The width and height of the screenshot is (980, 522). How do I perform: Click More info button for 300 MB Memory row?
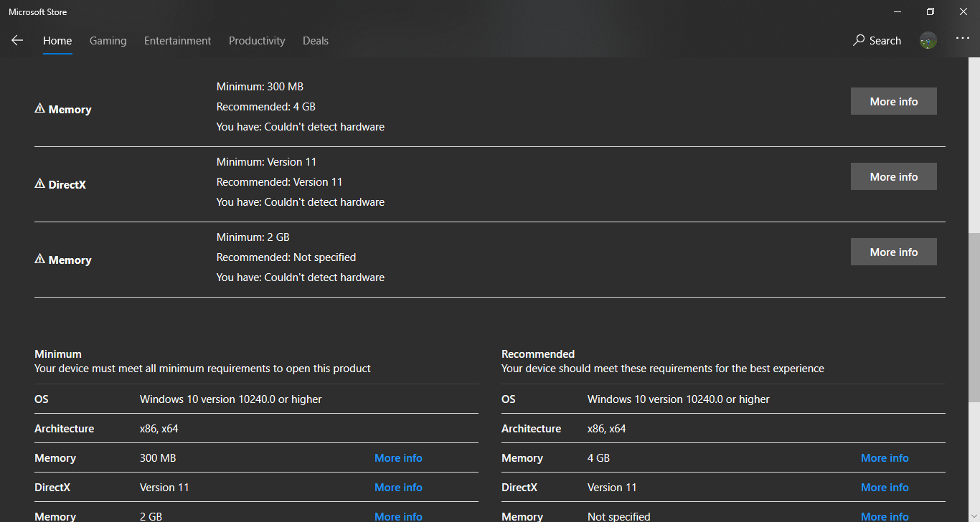coord(894,101)
